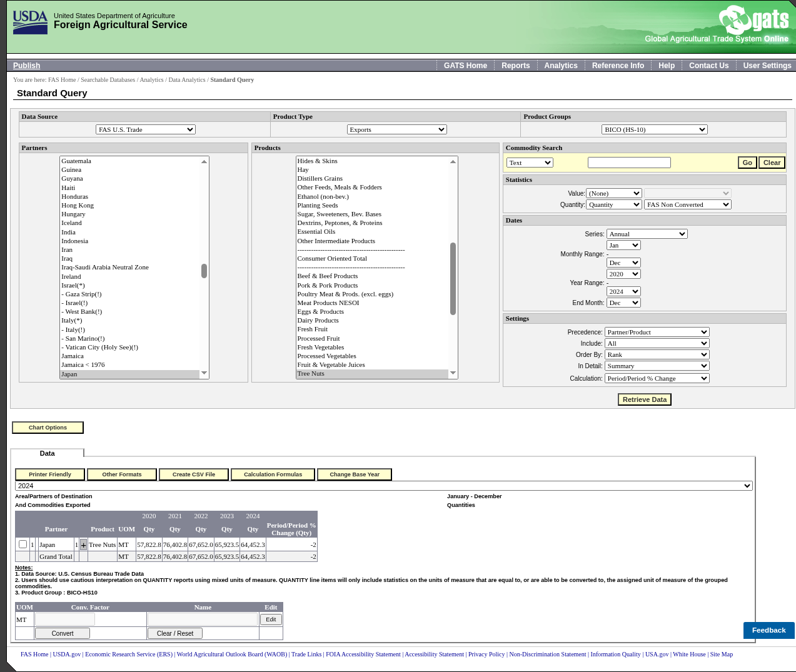Click the commodity search text field
Image resolution: width=796 pixels, height=672 pixels.
629,163
